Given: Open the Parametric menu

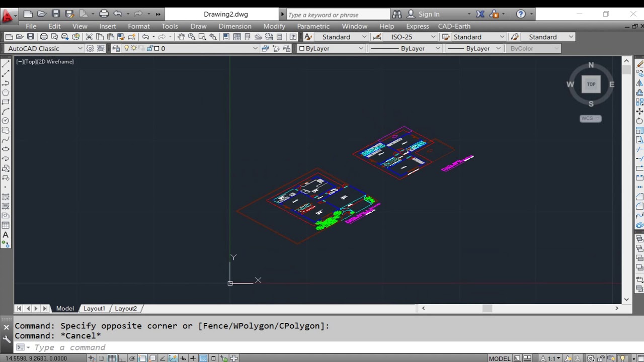Looking at the screenshot, I should (313, 26).
